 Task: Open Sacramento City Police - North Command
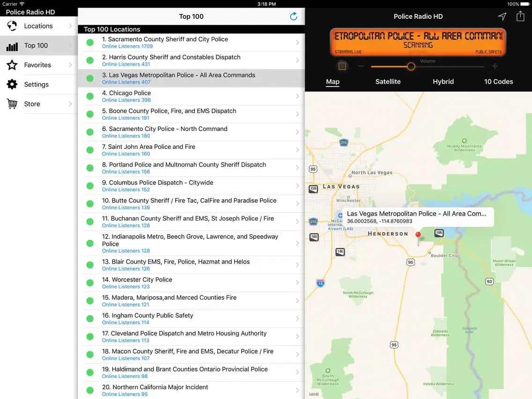[x=192, y=132]
